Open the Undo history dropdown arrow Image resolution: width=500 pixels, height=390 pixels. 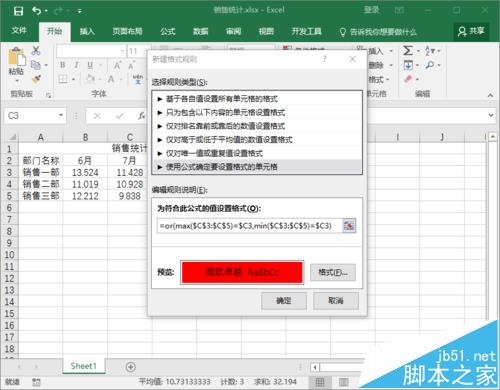[x=46, y=11]
